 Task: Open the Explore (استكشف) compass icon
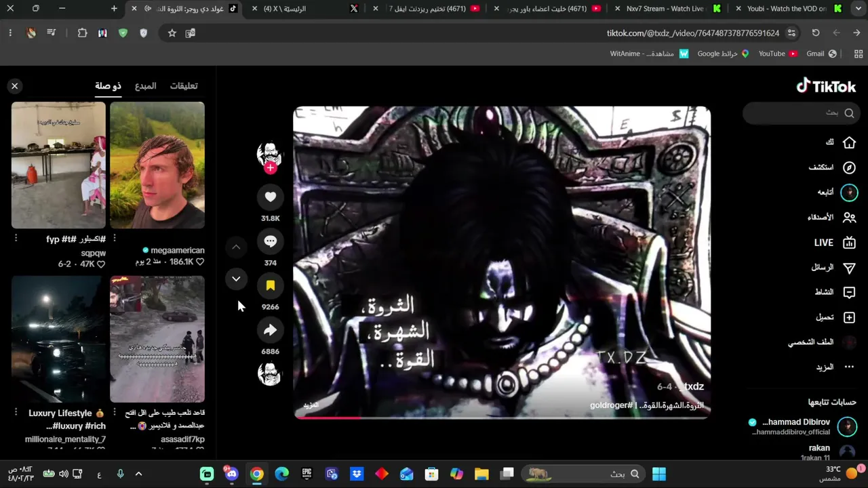tap(849, 167)
